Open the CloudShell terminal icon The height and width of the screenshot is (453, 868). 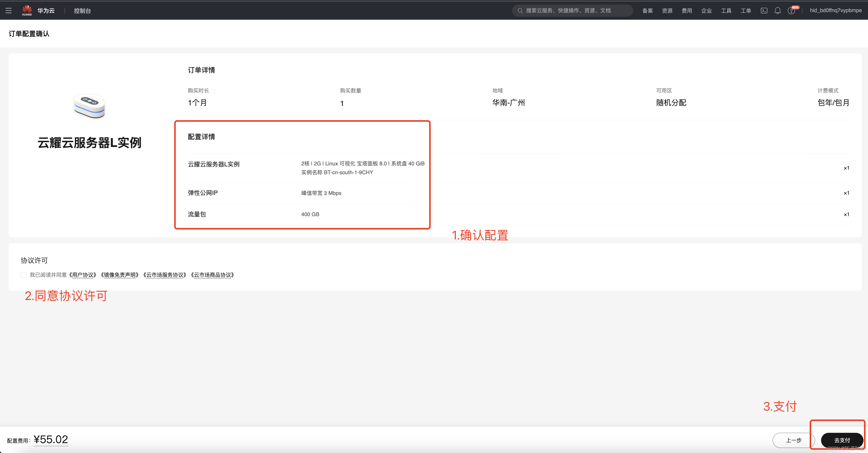point(764,11)
